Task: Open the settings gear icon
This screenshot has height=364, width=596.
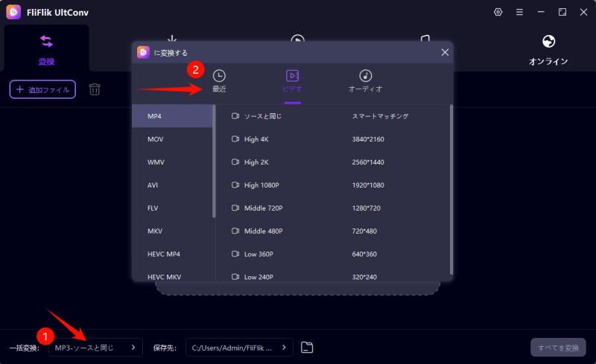Action: [x=498, y=12]
